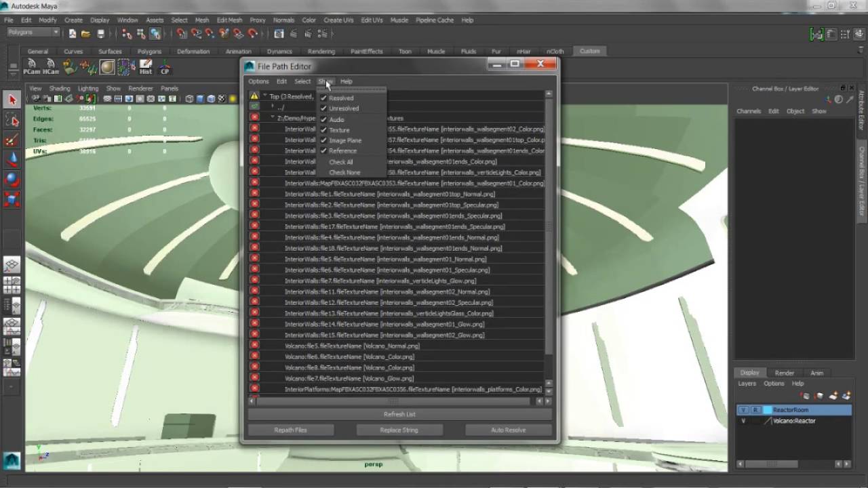Open the Edit Mesh menu

[x=229, y=20]
